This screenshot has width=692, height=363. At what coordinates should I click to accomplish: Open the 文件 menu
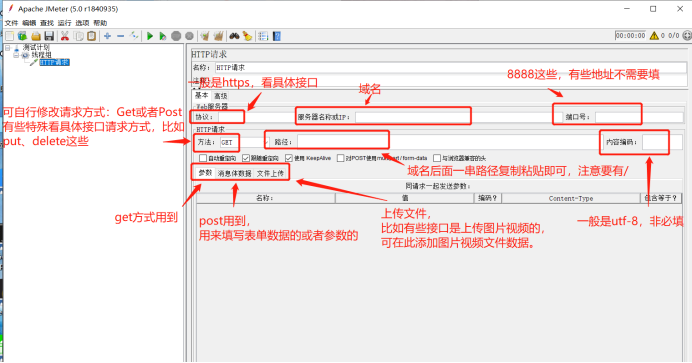[x=11, y=23]
